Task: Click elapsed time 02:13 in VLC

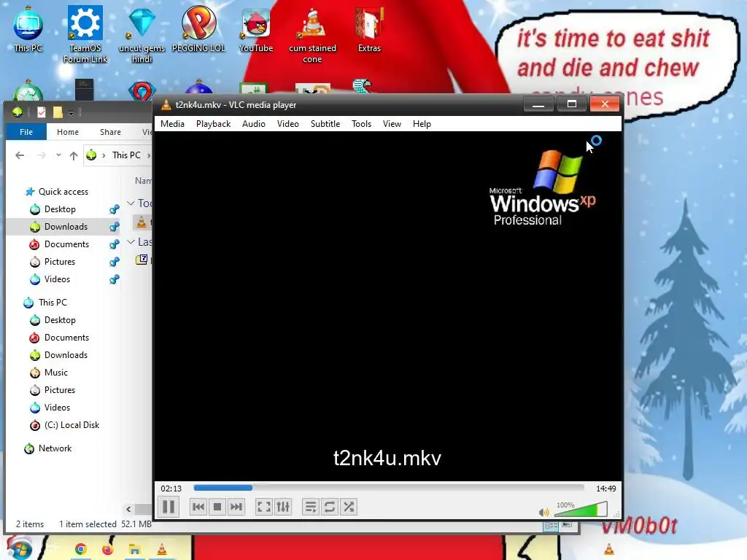Action: point(171,489)
